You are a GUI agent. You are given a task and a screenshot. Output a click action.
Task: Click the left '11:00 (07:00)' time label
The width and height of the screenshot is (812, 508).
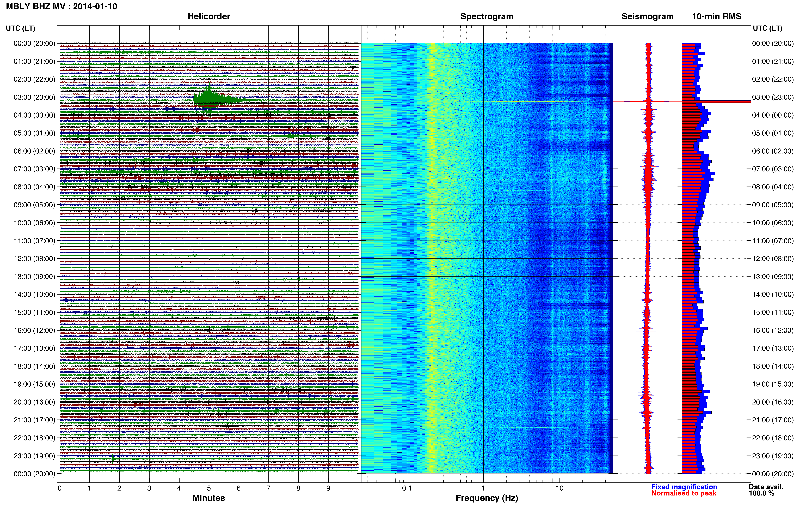point(34,241)
